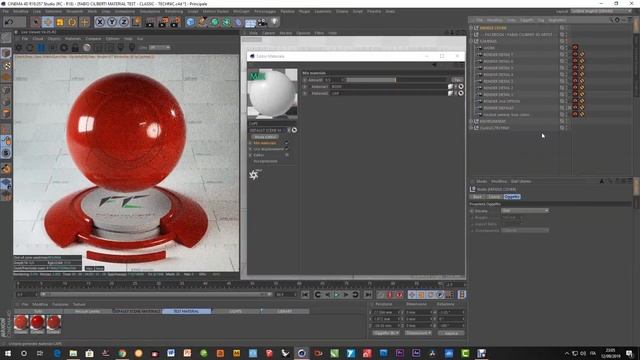Play the animation forward
The width and height of the screenshot is (640, 360).
337,295
